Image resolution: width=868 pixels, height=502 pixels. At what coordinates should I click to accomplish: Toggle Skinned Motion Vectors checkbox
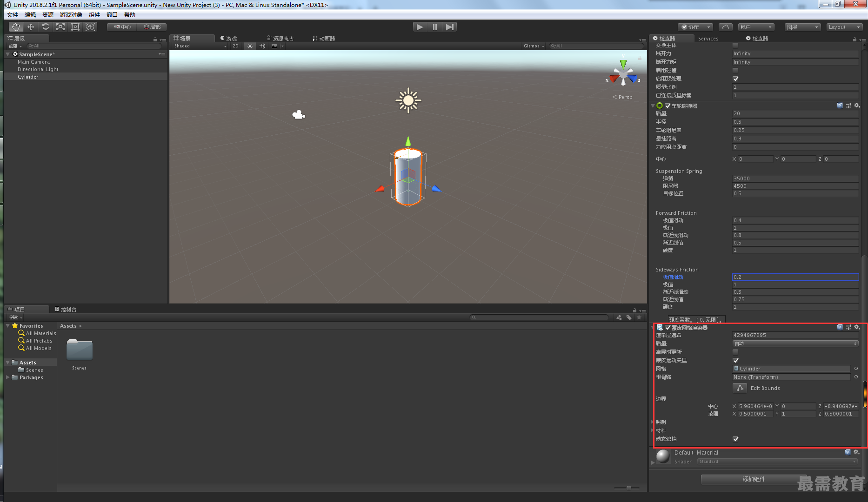[x=735, y=360]
